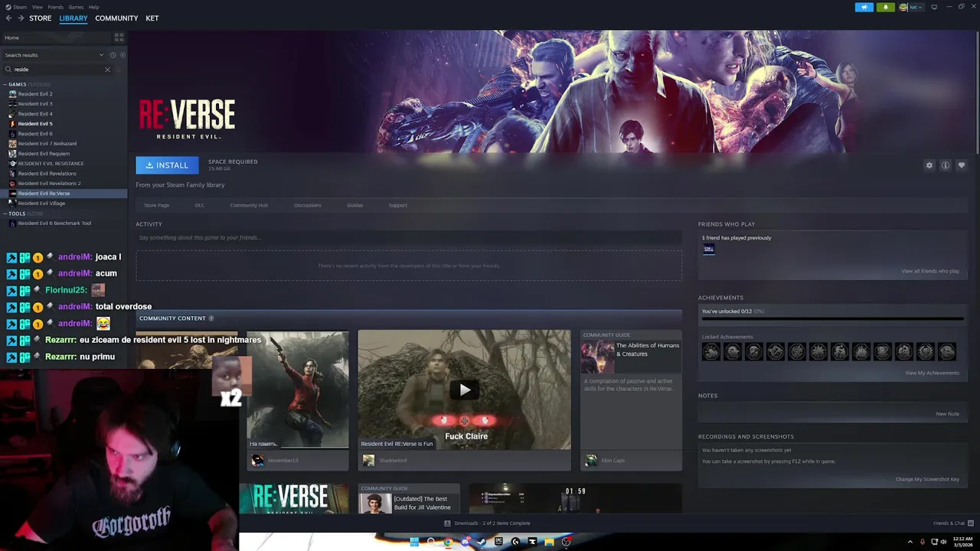Open the LIBRARY tab

pyautogui.click(x=73, y=18)
